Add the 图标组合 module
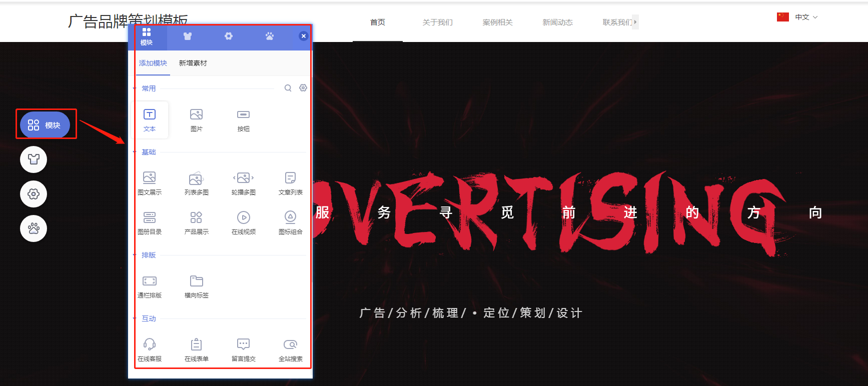 point(291,223)
